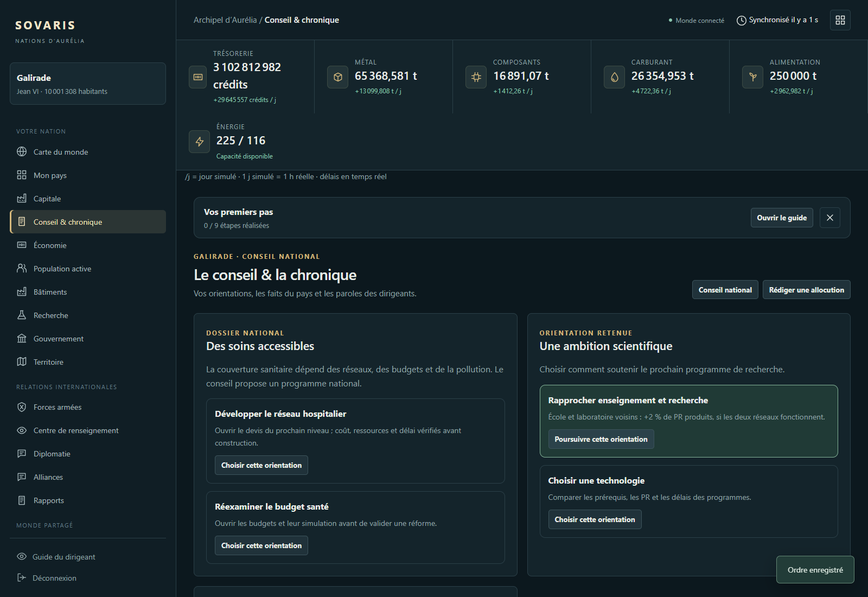The image size is (868, 597).
Task: Choose orientation for Choisir une technologie
Action: pyautogui.click(x=595, y=519)
